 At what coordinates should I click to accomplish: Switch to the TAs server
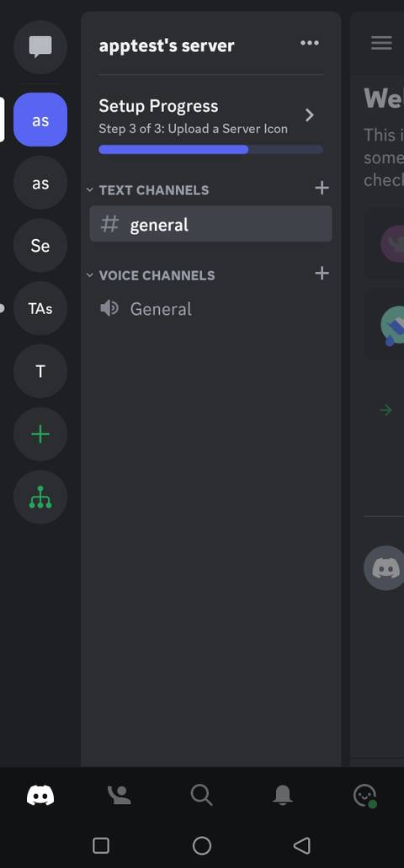point(40,308)
